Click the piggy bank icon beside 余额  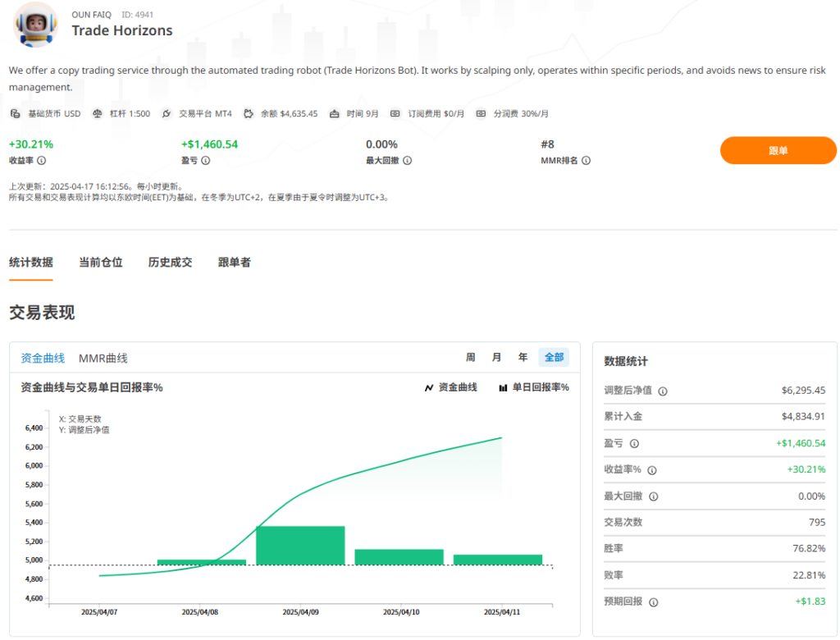point(249,114)
